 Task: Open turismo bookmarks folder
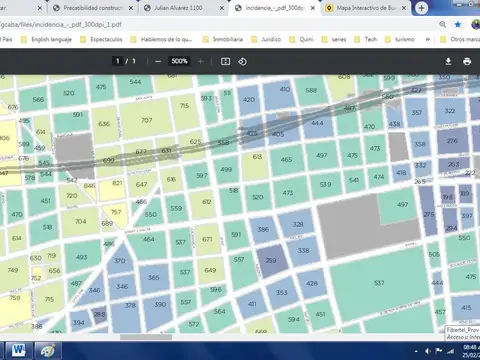(x=399, y=39)
